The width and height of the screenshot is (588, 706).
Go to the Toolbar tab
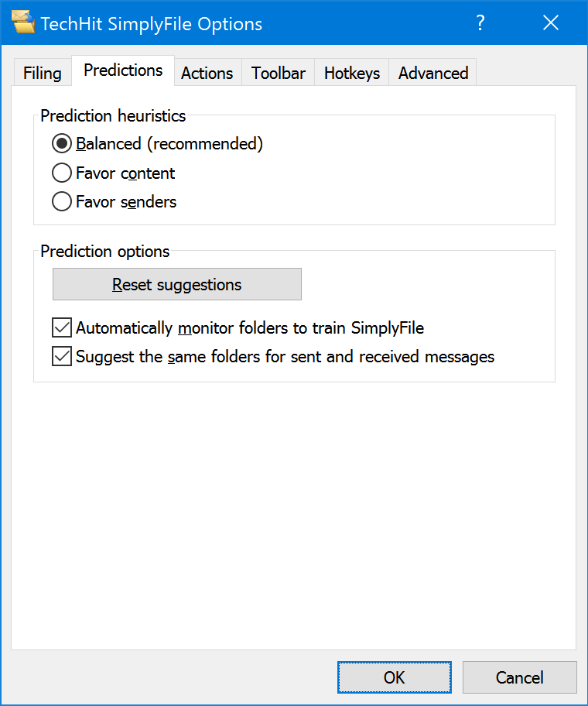coord(278,73)
